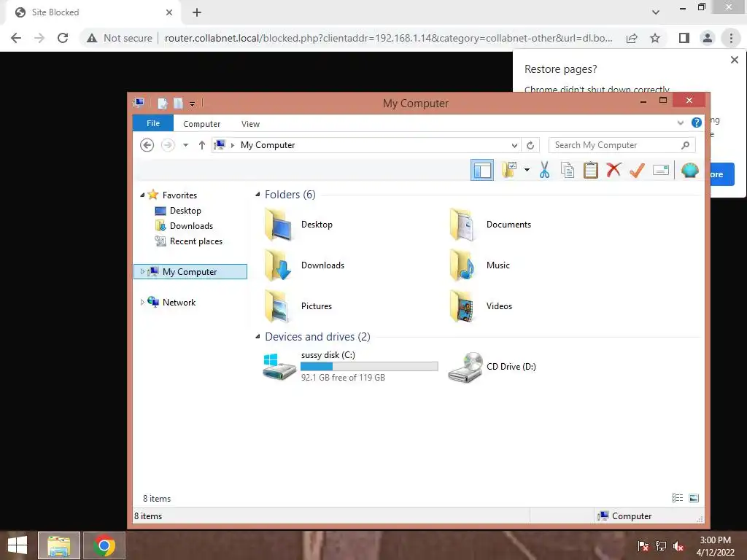
Task: Go back in My Computer window
Action: tap(147, 145)
